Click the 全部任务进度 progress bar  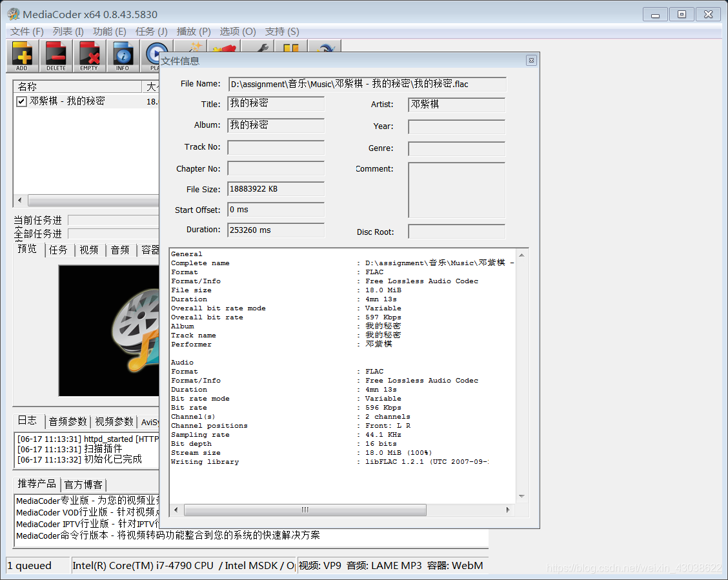point(114,234)
